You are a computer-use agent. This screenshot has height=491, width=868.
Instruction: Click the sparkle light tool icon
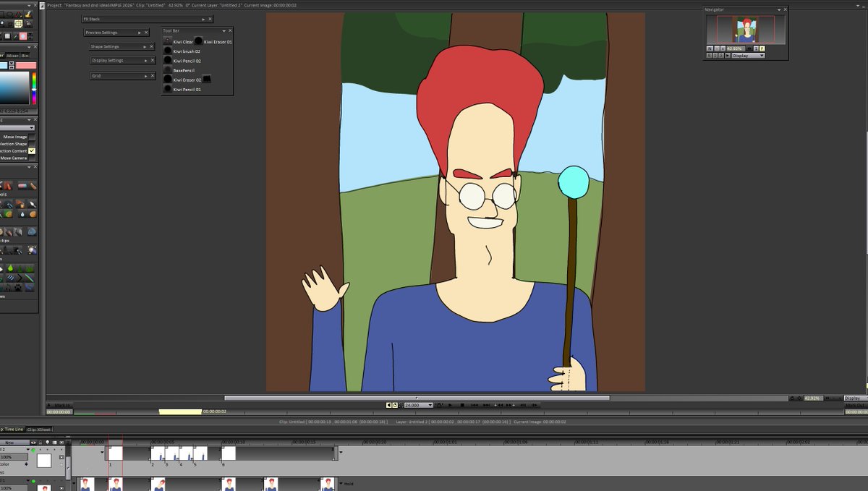[x=33, y=250]
